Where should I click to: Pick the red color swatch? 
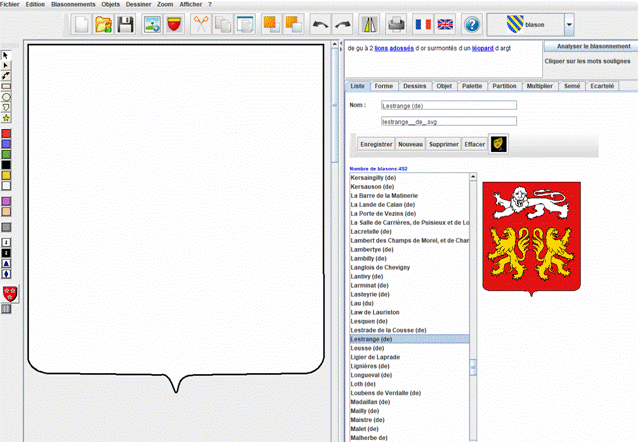click(x=7, y=133)
